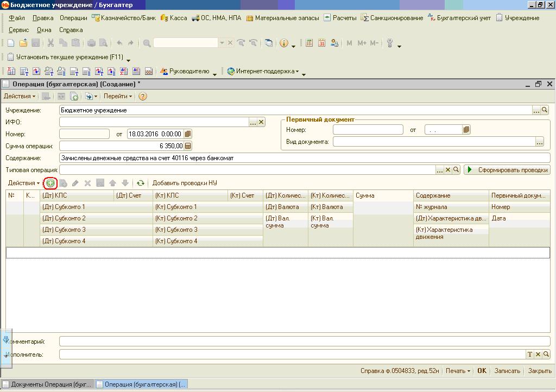This screenshot has height=392, width=556.
Task: Click the (Дт) КПС column header
Action: 77,195
